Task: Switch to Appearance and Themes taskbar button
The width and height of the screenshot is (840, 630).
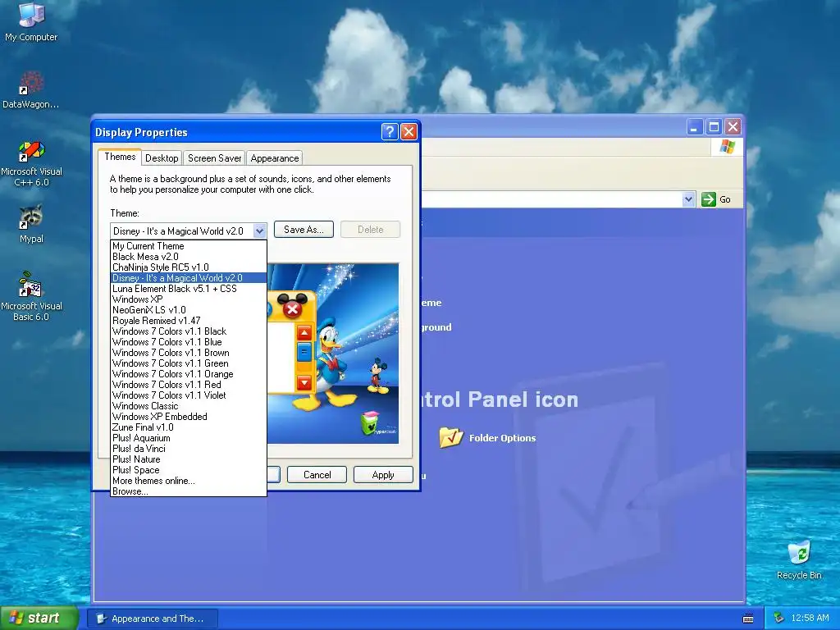Action: tap(153, 619)
